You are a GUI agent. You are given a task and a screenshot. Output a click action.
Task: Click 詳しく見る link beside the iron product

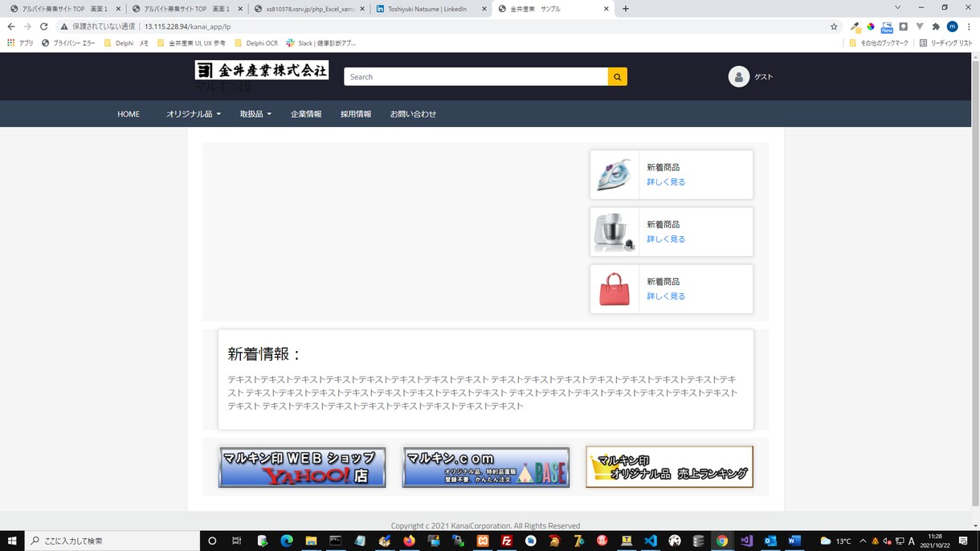pos(666,182)
